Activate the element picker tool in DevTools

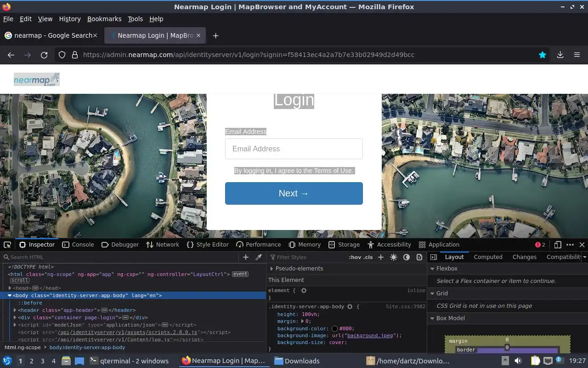[x=7, y=245]
